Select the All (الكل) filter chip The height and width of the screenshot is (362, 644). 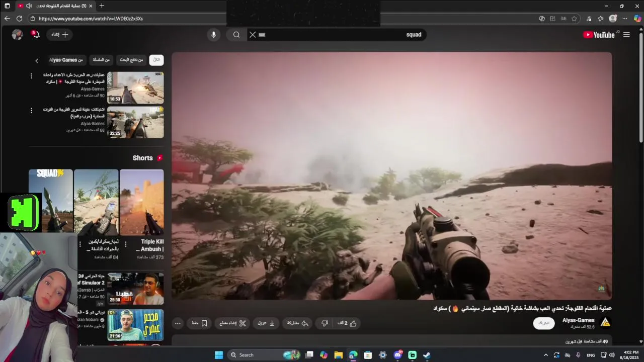tap(156, 60)
